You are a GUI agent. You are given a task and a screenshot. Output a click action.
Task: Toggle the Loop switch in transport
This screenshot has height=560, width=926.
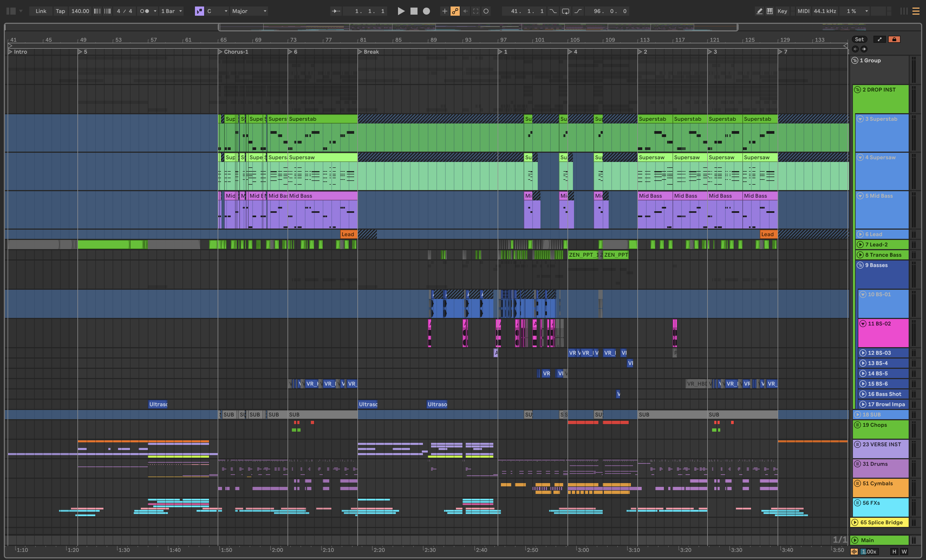pyautogui.click(x=565, y=11)
